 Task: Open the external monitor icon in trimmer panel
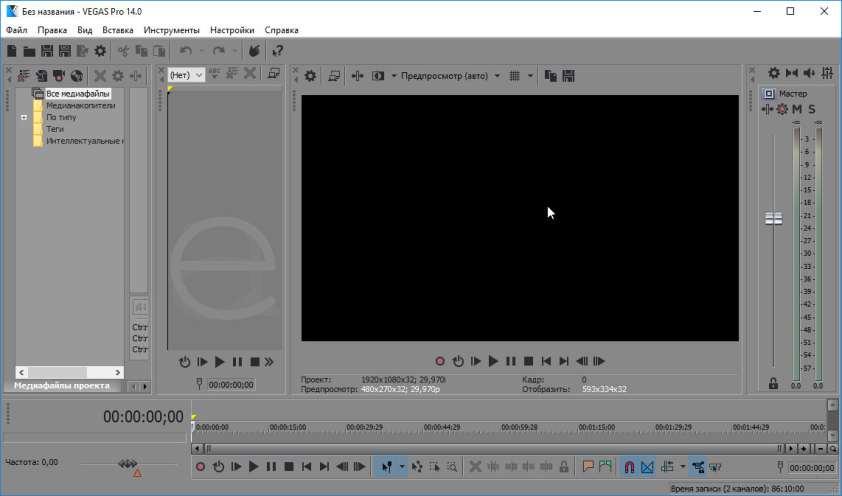point(274,74)
